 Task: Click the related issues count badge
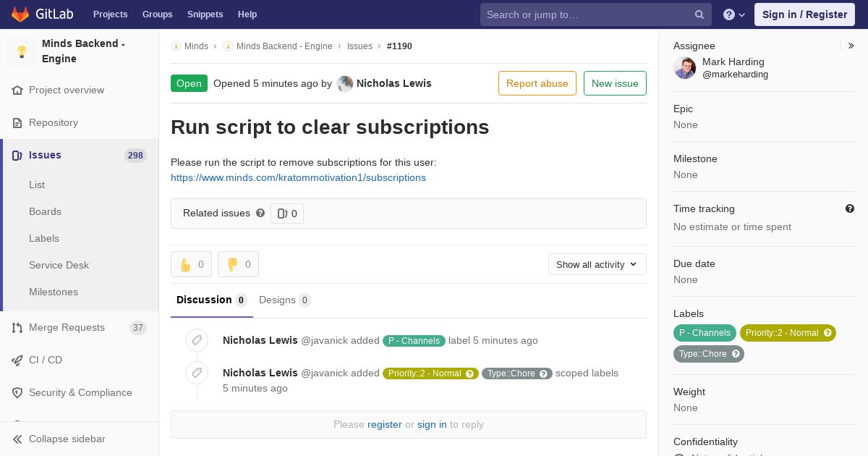click(287, 214)
